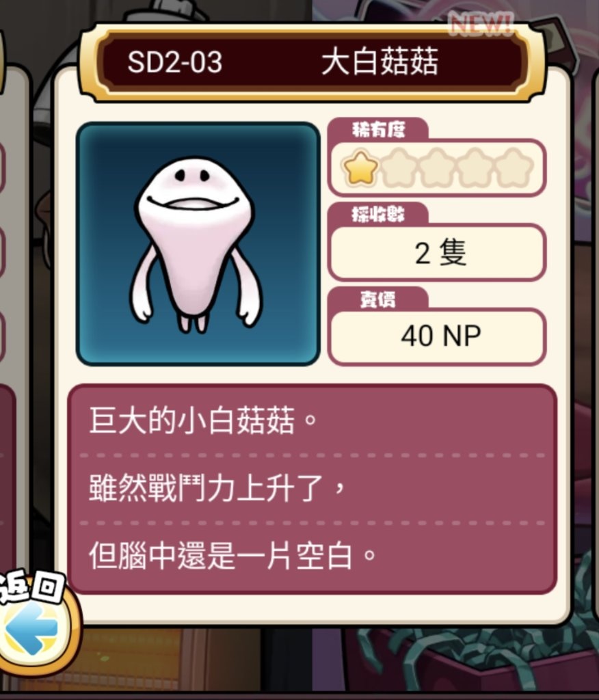The image size is (599, 700).
Task: Tap the white mushroom character portrait
Action: pos(198,244)
